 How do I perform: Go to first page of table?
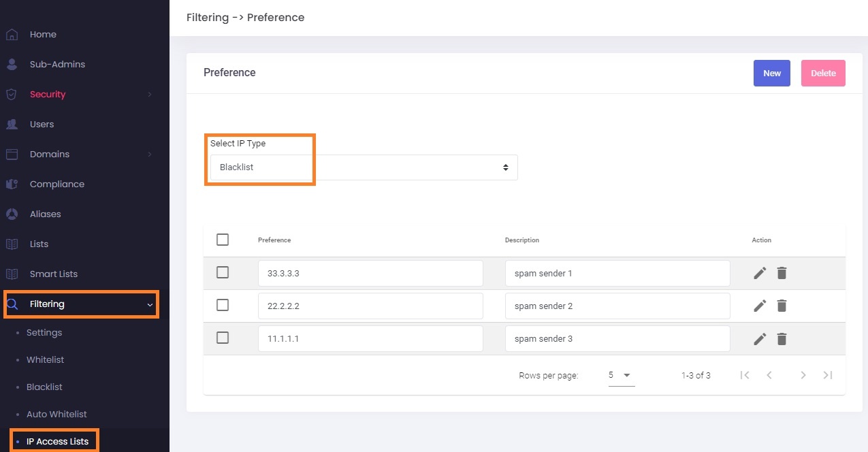click(745, 375)
